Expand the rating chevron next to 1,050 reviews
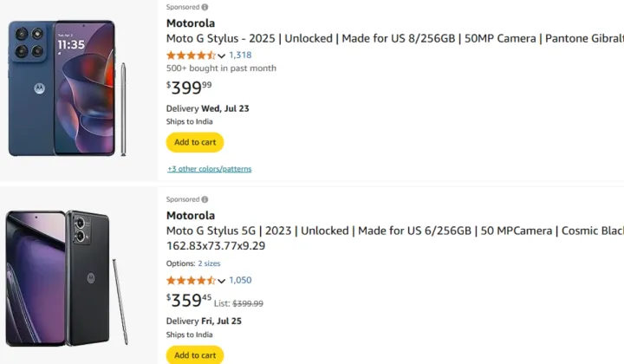The height and width of the screenshot is (364, 624). click(221, 281)
